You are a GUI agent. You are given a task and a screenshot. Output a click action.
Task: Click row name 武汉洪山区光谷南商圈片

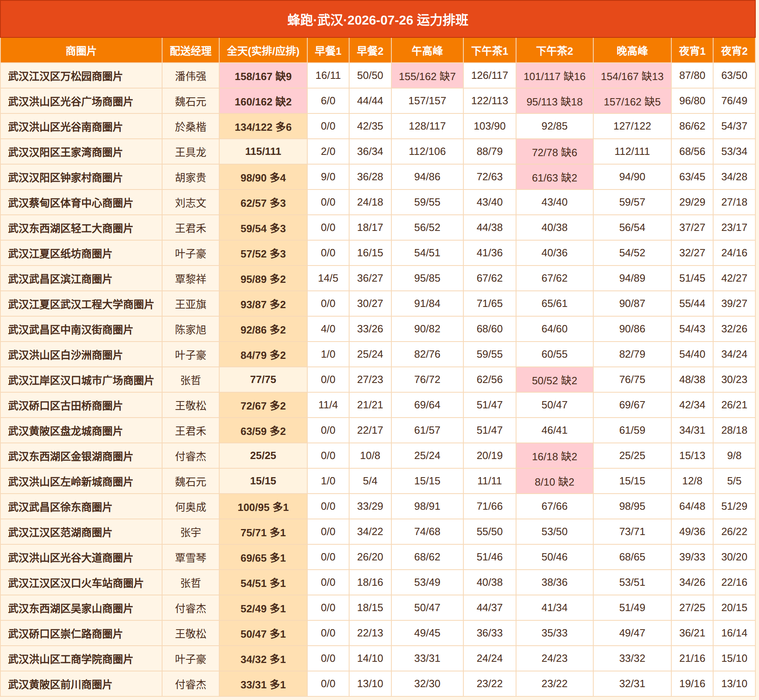[x=65, y=127]
